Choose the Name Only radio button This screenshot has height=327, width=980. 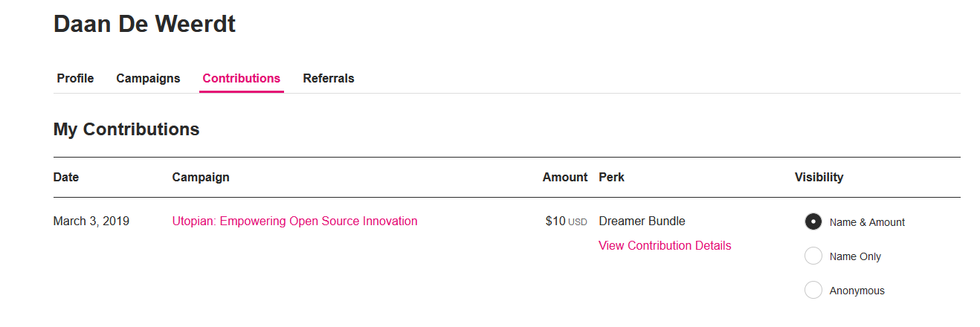(x=813, y=256)
